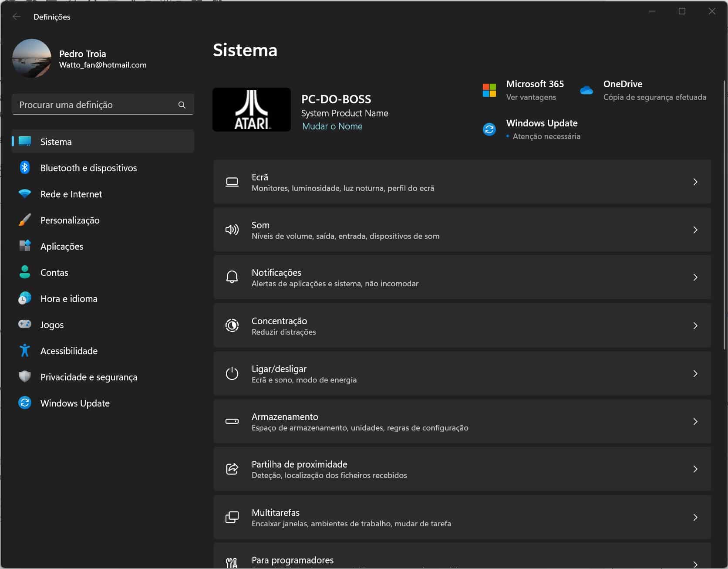
Task: Open the Acessibilidade figure icon
Action: pyautogui.click(x=25, y=350)
